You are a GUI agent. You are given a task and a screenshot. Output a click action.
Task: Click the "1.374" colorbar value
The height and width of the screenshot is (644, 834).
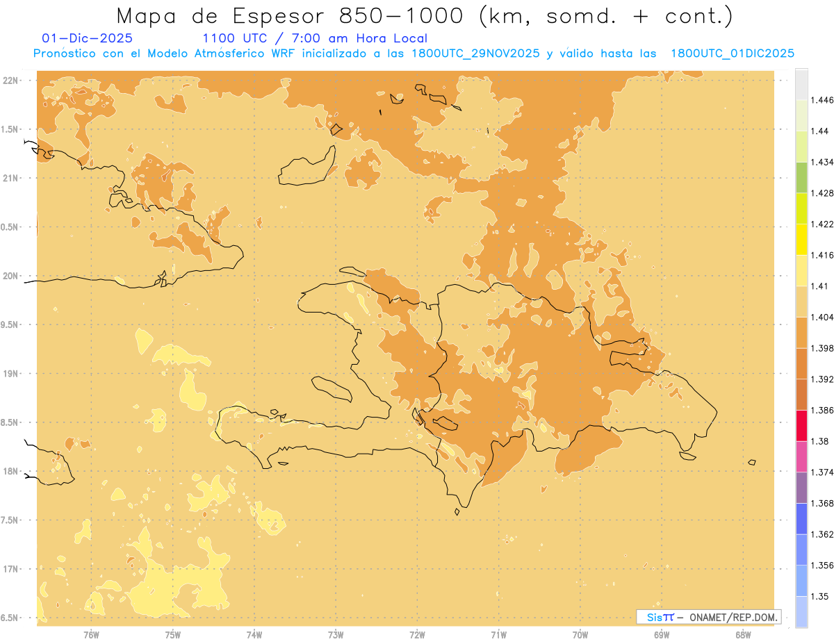click(x=822, y=472)
